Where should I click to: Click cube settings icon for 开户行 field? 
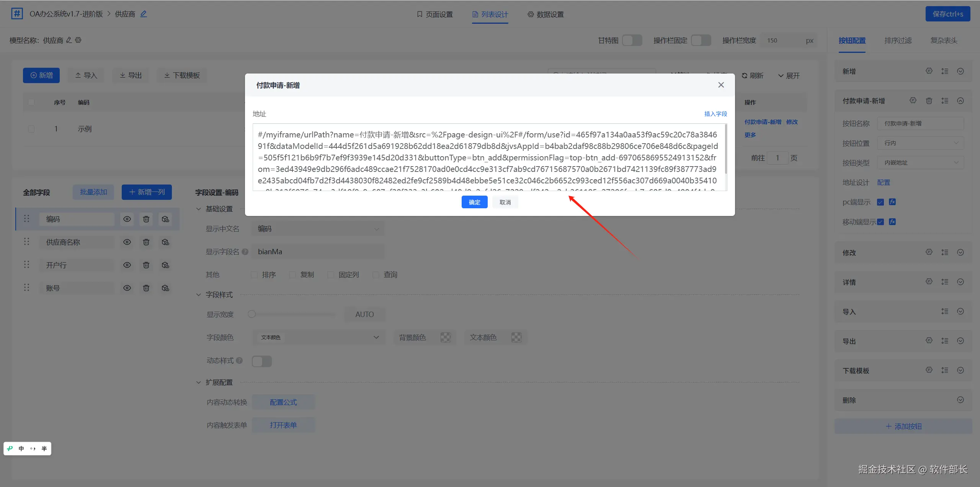click(x=165, y=265)
